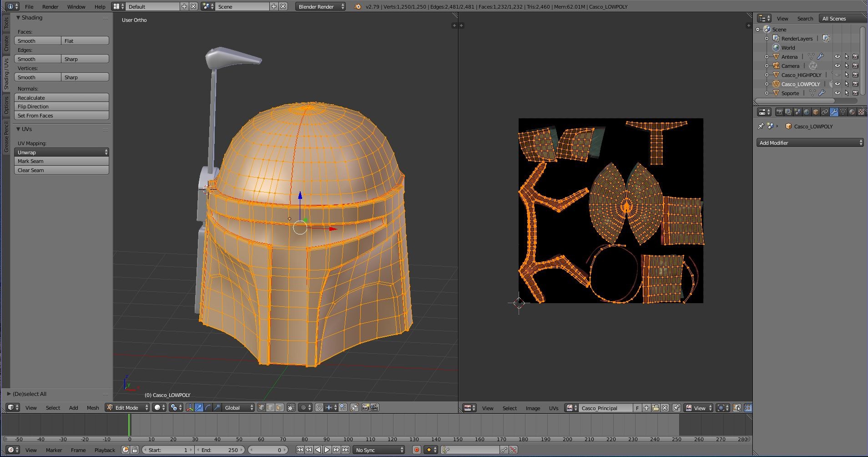Select edge selection mode in 3D header
Screen dimensions: 868x457
coord(270,408)
